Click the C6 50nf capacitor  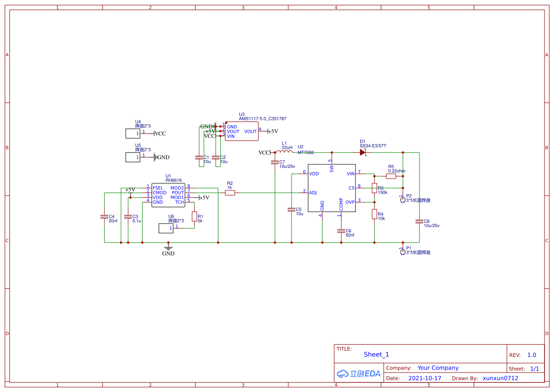click(341, 231)
